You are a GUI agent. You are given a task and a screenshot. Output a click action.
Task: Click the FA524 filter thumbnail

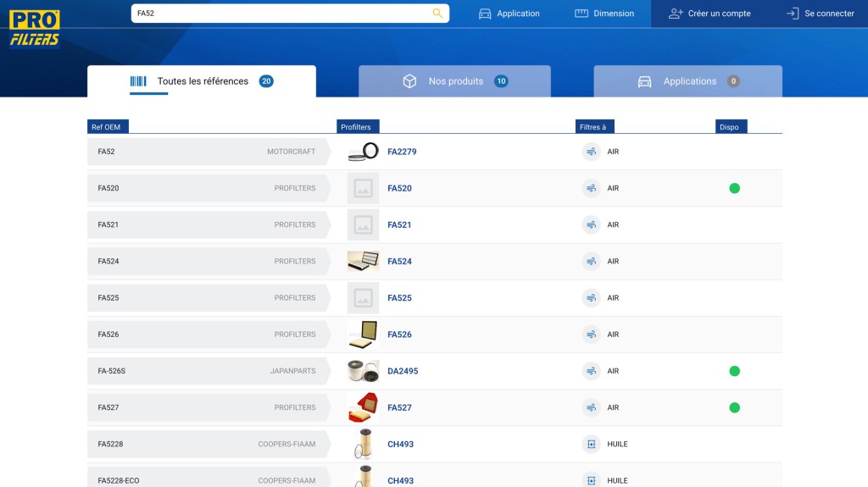pos(363,261)
